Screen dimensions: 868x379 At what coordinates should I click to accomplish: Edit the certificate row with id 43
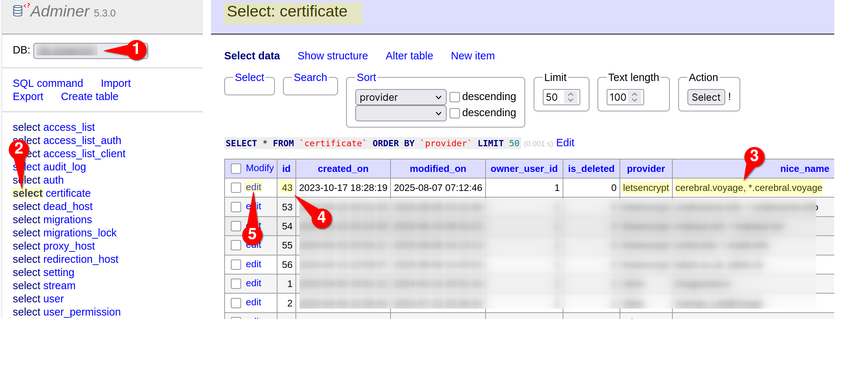[x=254, y=187]
